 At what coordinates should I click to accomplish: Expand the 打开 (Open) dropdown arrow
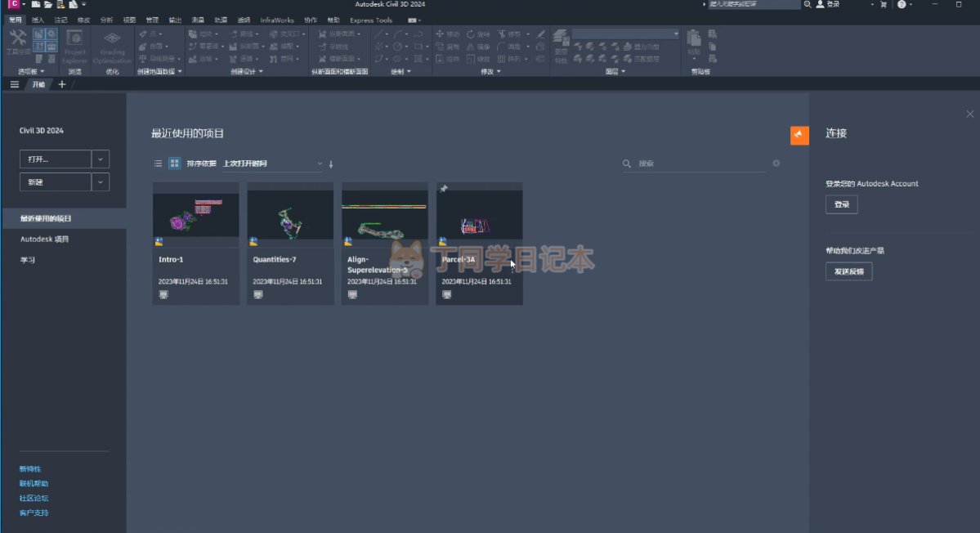pyautogui.click(x=100, y=159)
